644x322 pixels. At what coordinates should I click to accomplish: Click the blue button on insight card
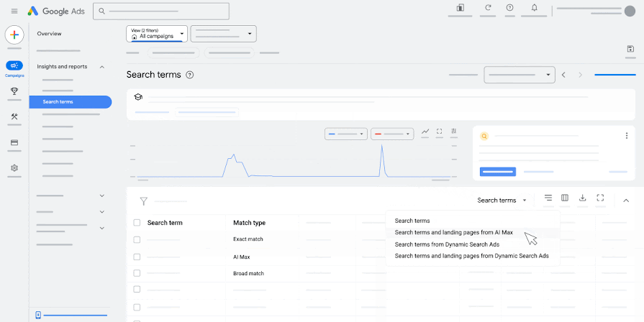point(498,172)
